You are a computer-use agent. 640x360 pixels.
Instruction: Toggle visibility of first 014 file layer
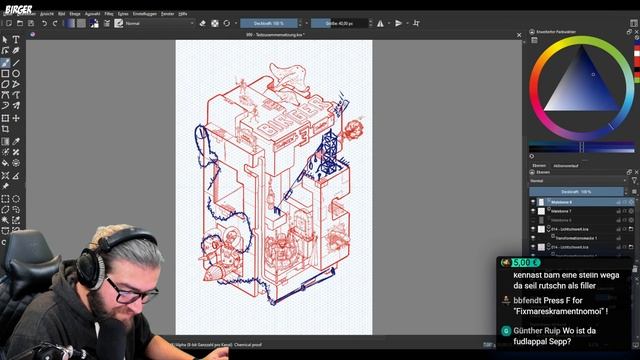click(533, 229)
